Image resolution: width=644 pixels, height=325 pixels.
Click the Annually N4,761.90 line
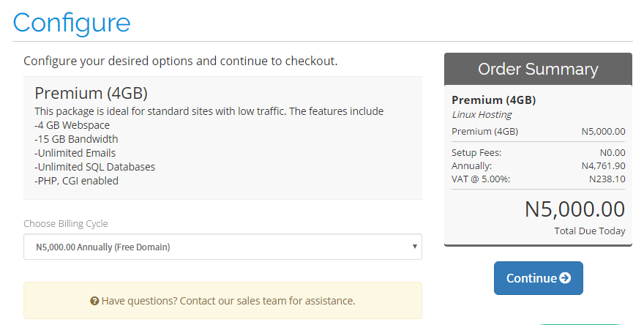538,166
